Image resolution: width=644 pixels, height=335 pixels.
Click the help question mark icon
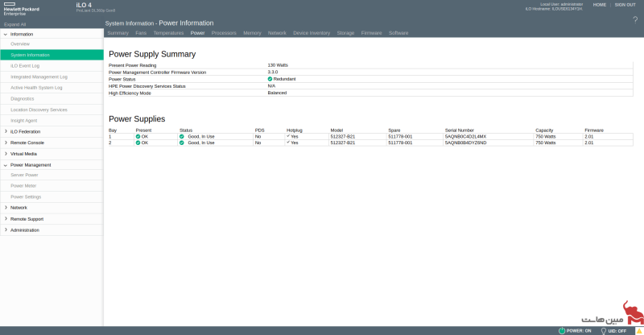(635, 19)
